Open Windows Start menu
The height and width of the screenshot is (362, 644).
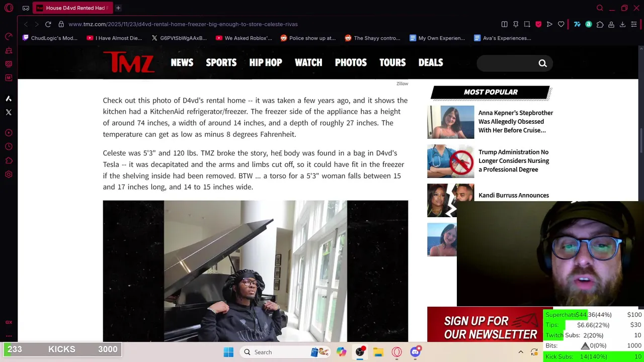pyautogui.click(x=228, y=352)
